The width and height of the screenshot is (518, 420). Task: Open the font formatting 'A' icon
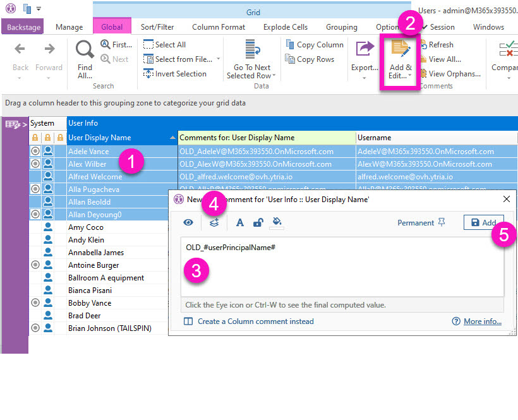240,222
